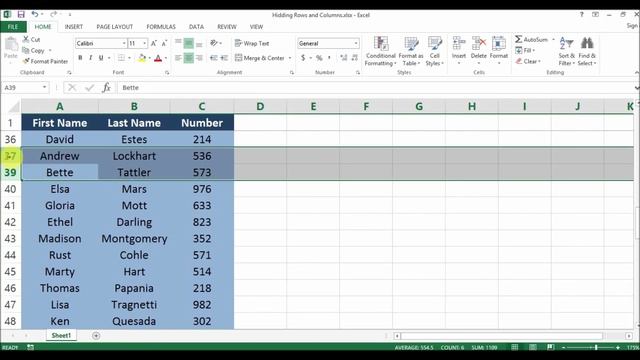Toggle Align Left
This screenshot has height=360, width=640.
(178, 58)
